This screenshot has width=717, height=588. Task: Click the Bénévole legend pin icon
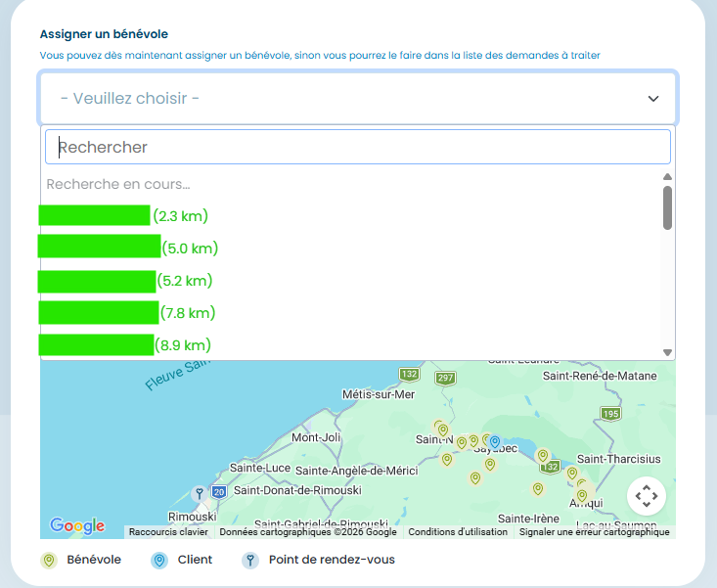point(49,561)
